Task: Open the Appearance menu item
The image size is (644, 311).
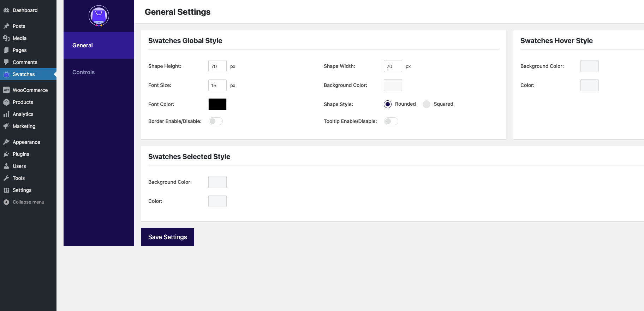Action: pos(28,142)
